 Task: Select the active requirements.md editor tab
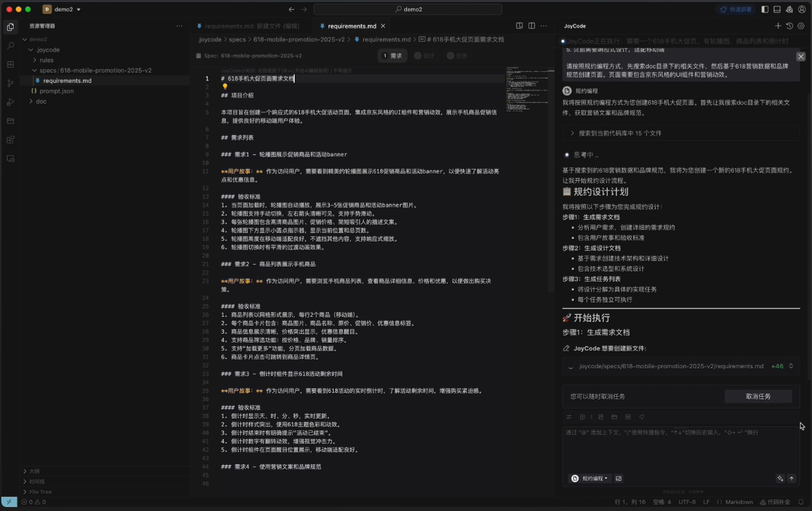point(351,26)
